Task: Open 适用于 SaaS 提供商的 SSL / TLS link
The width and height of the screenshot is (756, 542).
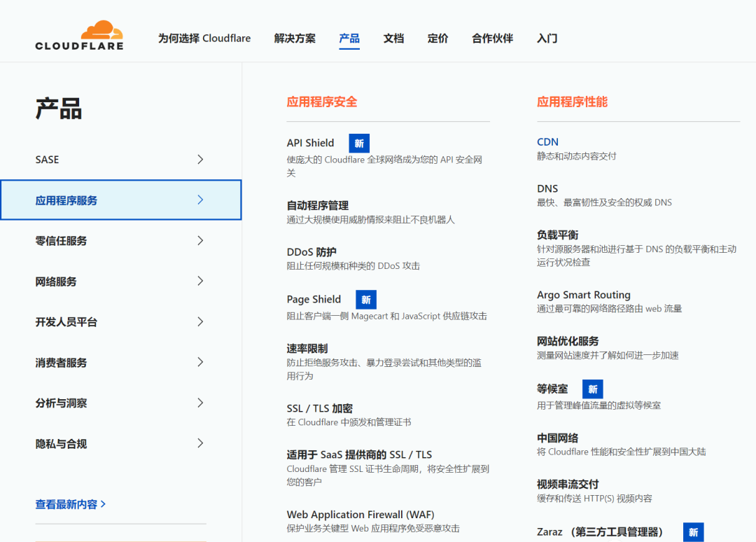Action: [359, 454]
